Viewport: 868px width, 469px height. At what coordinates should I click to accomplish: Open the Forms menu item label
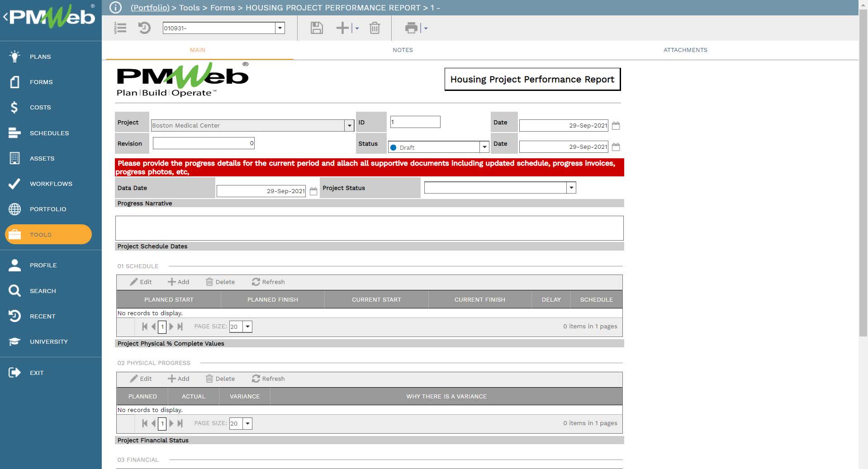pos(41,82)
